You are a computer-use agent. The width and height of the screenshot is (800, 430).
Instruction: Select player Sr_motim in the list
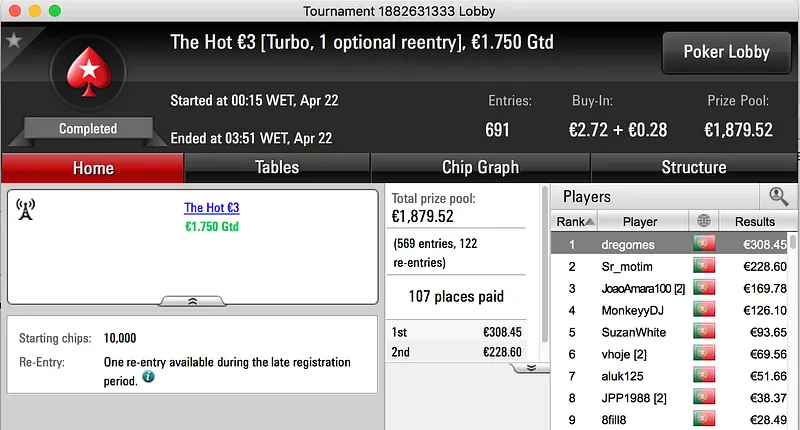[x=626, y=266]
